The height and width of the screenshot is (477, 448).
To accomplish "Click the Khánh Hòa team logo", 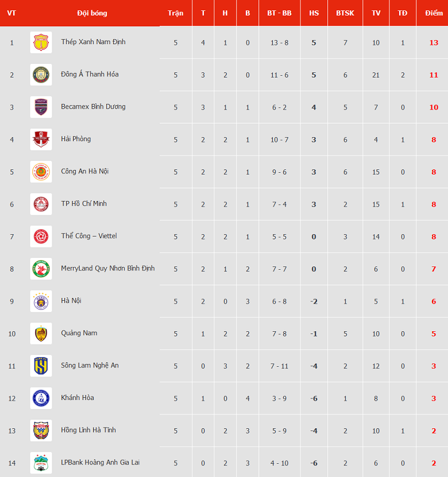I will click(41, 398).
